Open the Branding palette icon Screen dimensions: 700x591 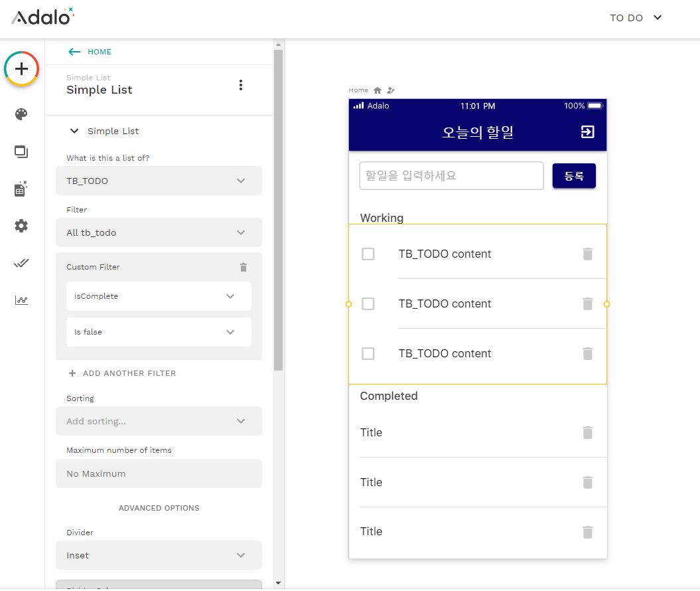coord(21,114)
